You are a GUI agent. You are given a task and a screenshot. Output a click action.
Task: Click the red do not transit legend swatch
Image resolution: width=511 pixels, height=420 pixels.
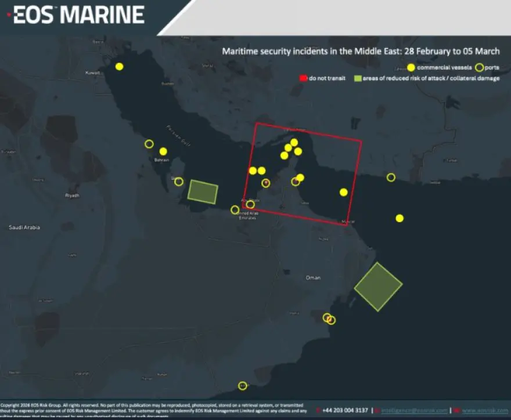click(x=303, y=78)
